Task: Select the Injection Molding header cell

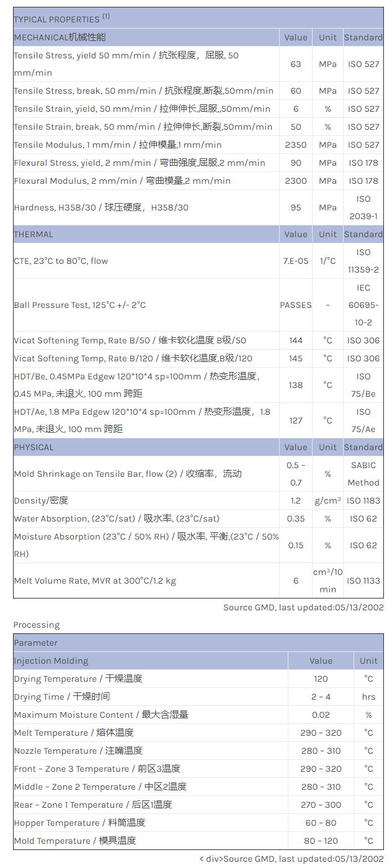Action: click(x=51, y=661)
